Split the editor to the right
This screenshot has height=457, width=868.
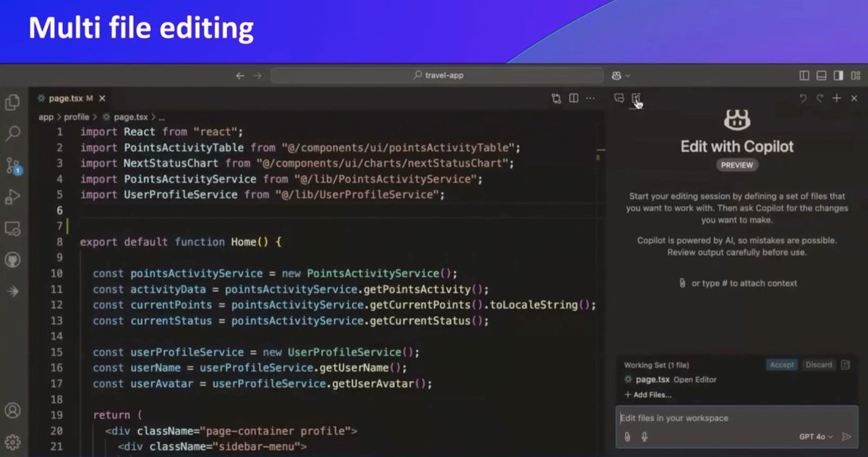coord(574,98)
